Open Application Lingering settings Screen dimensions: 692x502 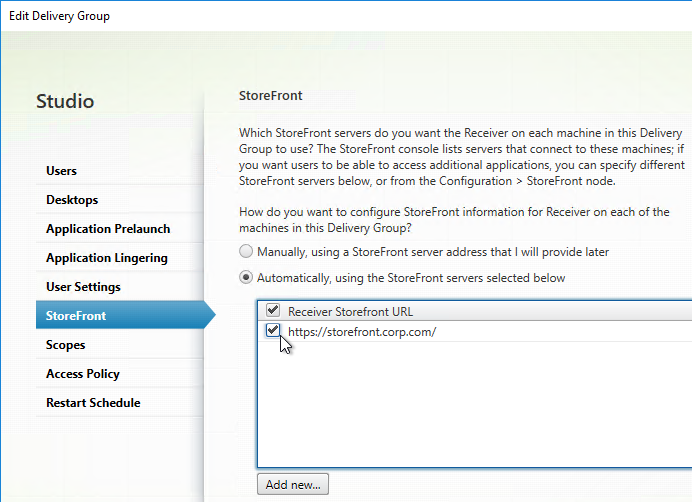pos(120,258)
